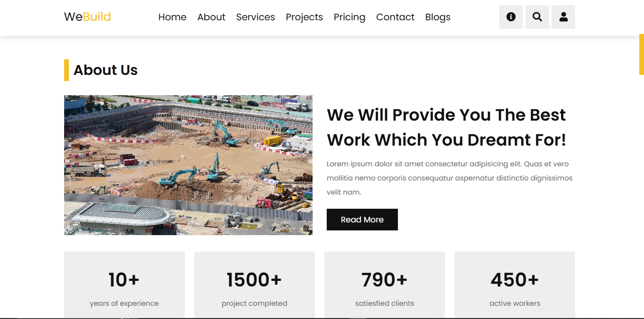Open the Pricing navigation link
Screen dimensions: 644x319
click(x=349, y=17)
